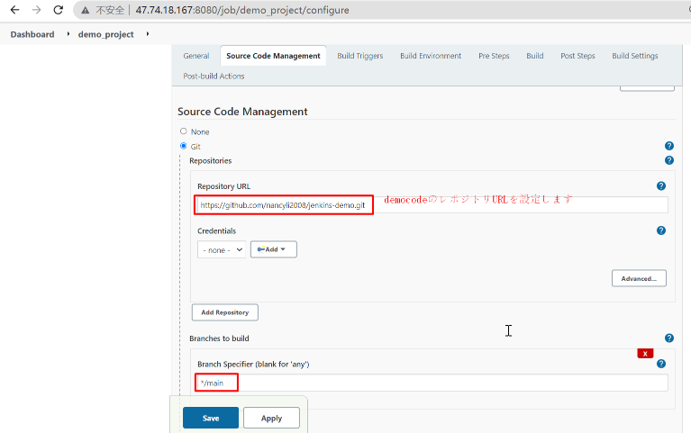The image size is (691, 433).
Task: Click the Branches to build label
Action: [x=219, y=338]
